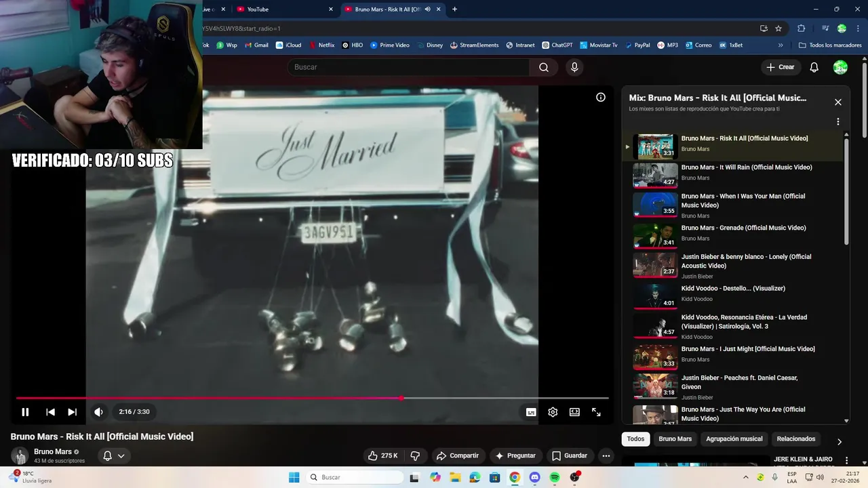Open the media control icon in Chrome toolbar
868x488 pixels.
point(825,28)
